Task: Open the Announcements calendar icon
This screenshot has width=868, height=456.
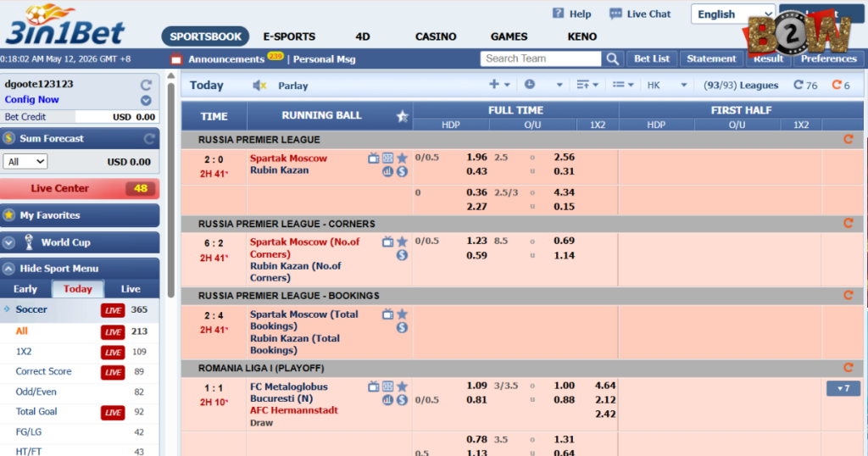Action: (x=176, y=58)
